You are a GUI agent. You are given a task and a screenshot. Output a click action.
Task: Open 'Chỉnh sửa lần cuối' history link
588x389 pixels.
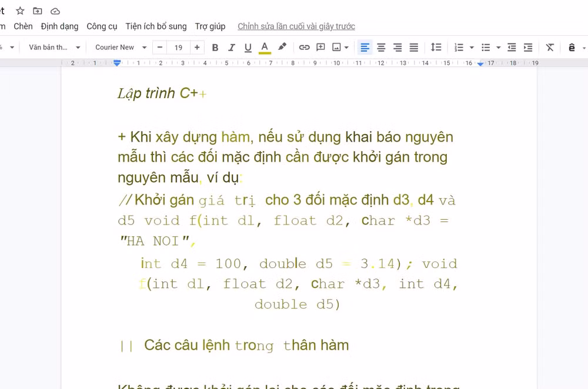(296, 26)
